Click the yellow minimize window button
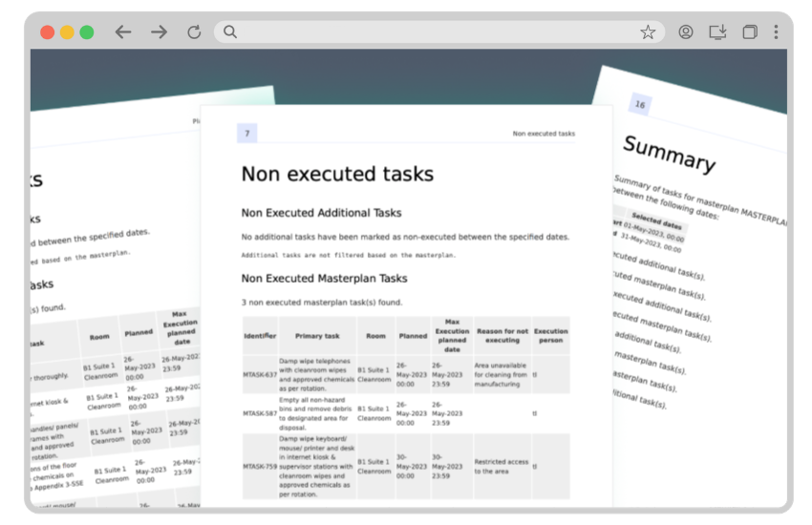This screenshot has width=812, height=525. click(67, 32)
